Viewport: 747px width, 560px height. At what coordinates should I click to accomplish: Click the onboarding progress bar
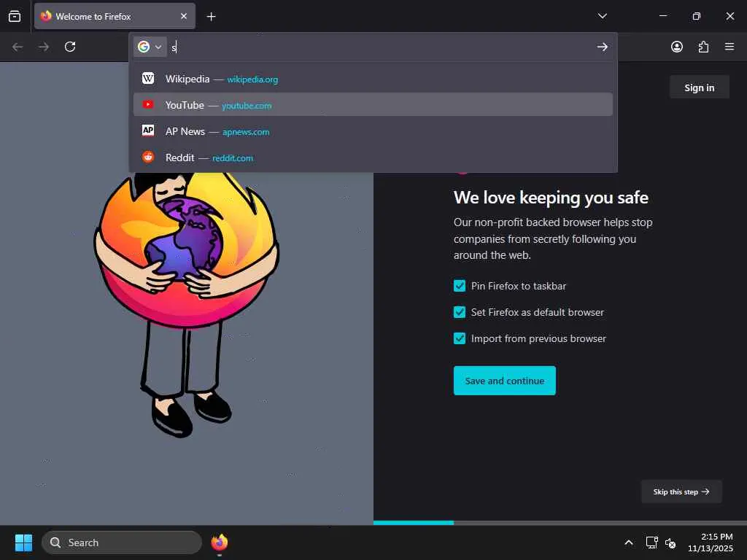pos(560,523)
